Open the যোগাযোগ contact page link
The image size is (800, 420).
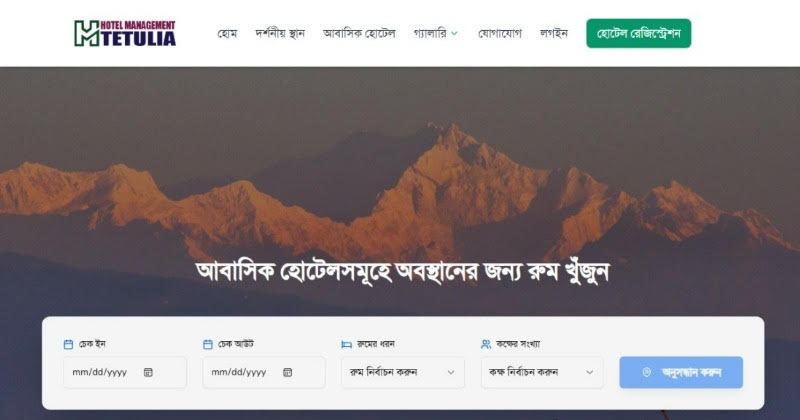pyautogui.click(x=500, y=34)
